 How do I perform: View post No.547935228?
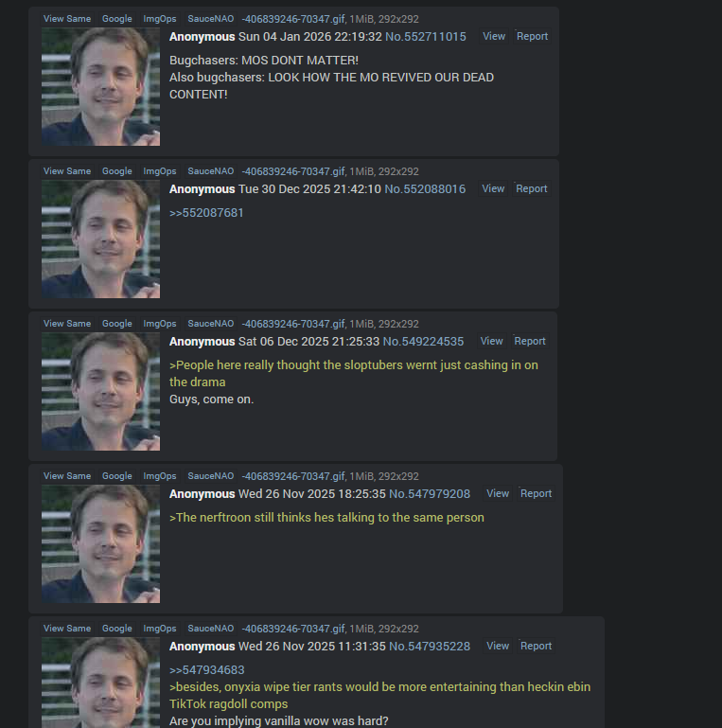[x=498, y=646]
